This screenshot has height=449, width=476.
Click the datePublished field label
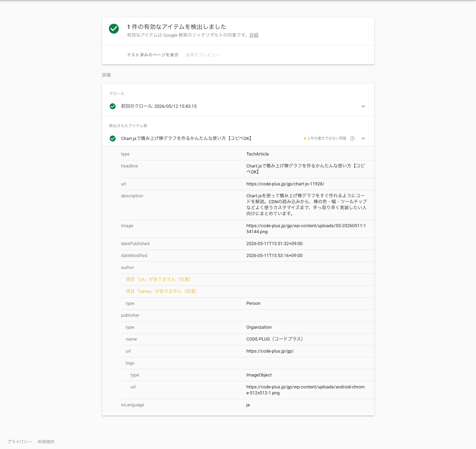[135, 244]
